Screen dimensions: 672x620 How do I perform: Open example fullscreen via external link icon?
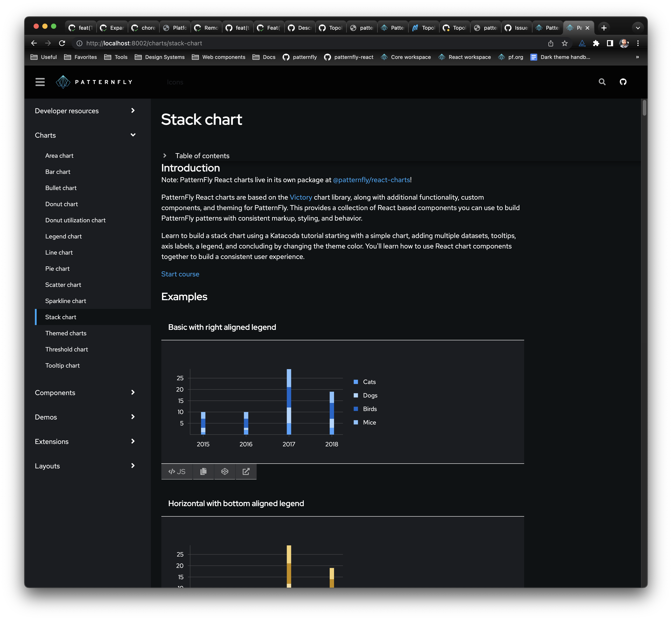[246, 471]
